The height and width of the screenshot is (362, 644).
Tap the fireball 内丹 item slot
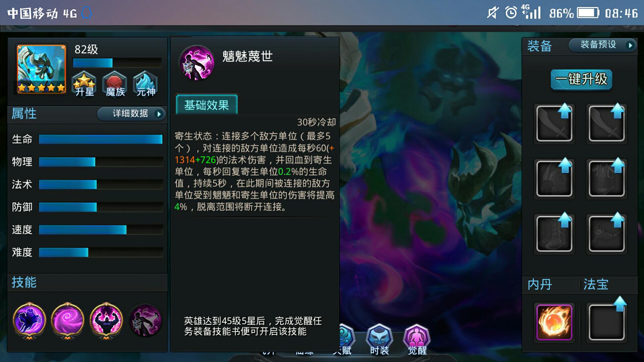tap(554, 322)
